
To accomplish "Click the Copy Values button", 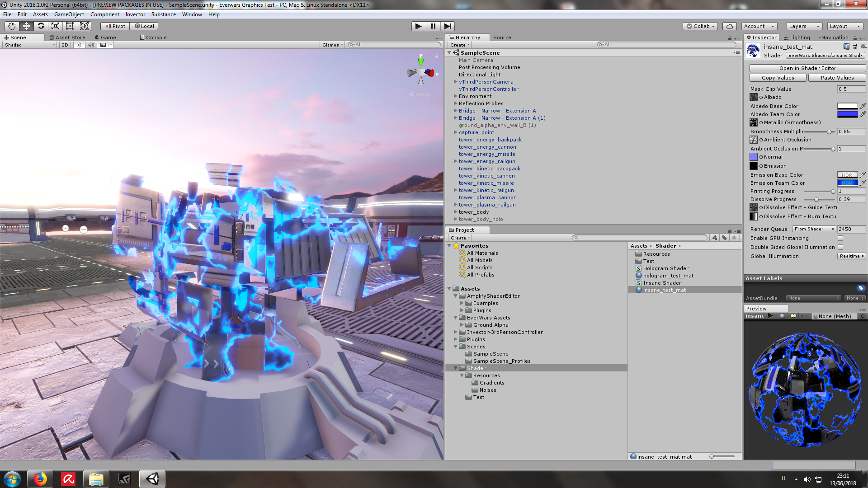I will tap(778, 77).
